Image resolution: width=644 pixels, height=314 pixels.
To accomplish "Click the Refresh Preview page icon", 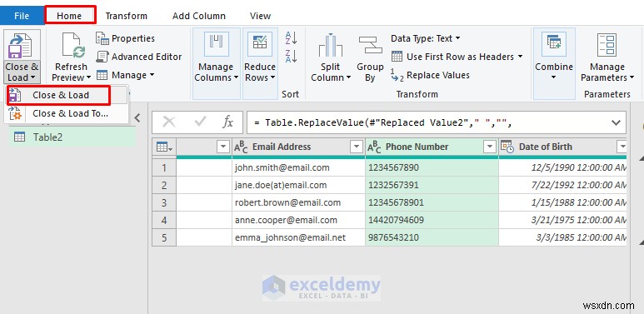I will pos(73,46).
